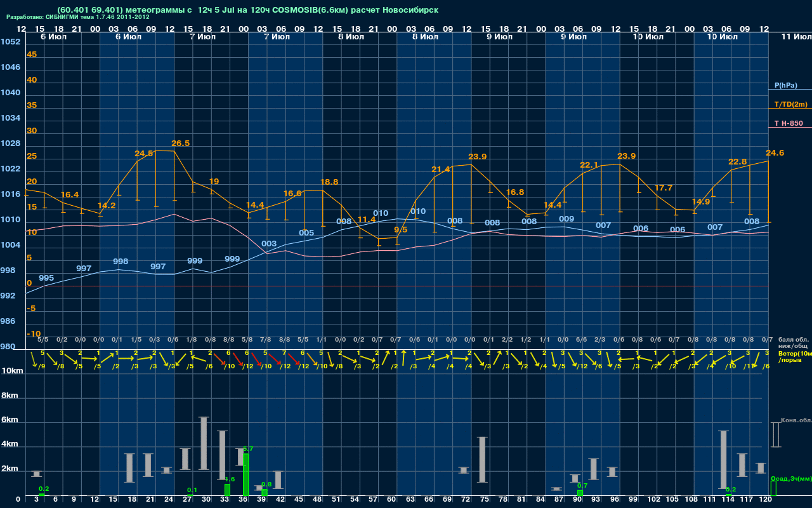The width and height of the screenshot is (812, 508).
Task: Click forecast hour 36 on bottom axis
Action: [x=243, y=500]
